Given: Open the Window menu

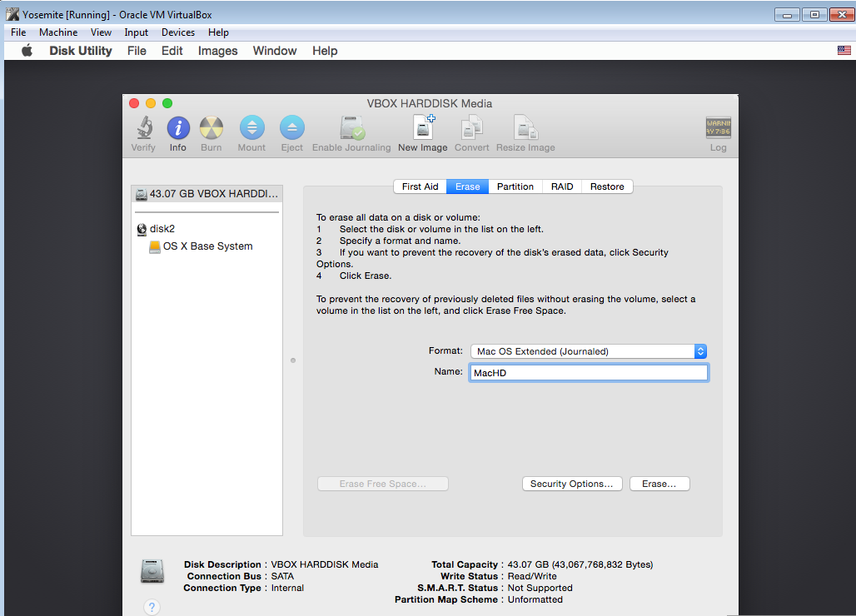Looking at the screenshot, I should pyautogui.click(x=275, y=51).
